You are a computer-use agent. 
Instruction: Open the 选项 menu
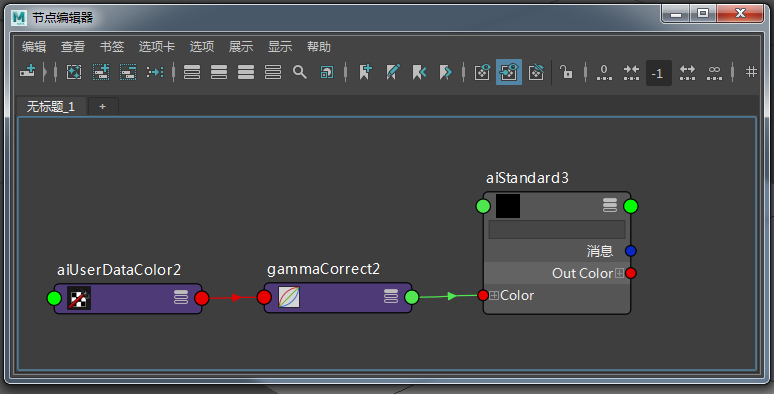coord(202,47)
